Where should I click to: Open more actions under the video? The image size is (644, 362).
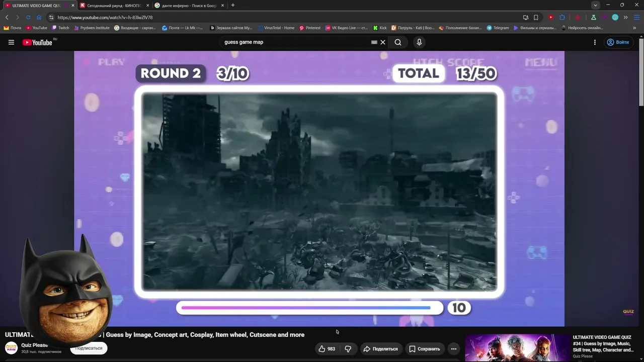(x=453, y=349)
